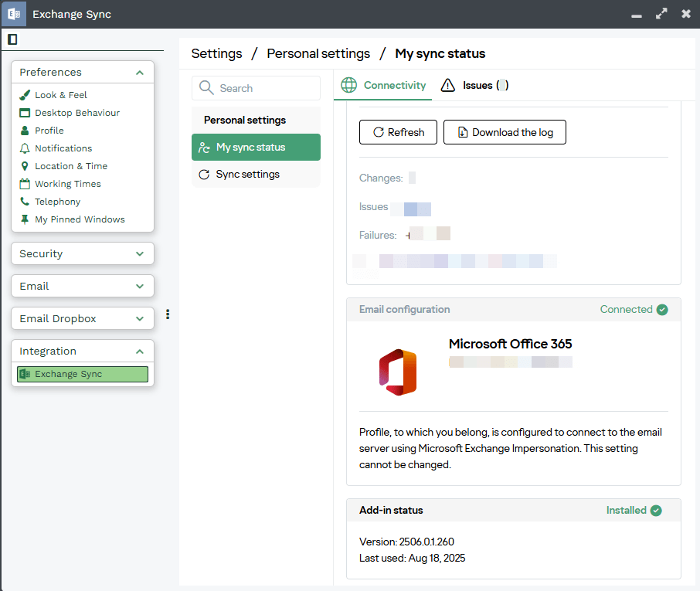Screen dimensions: 700x591
Task: Click the Connectivity globe icon
Action: pyautogui.click(x=348, y=85)
